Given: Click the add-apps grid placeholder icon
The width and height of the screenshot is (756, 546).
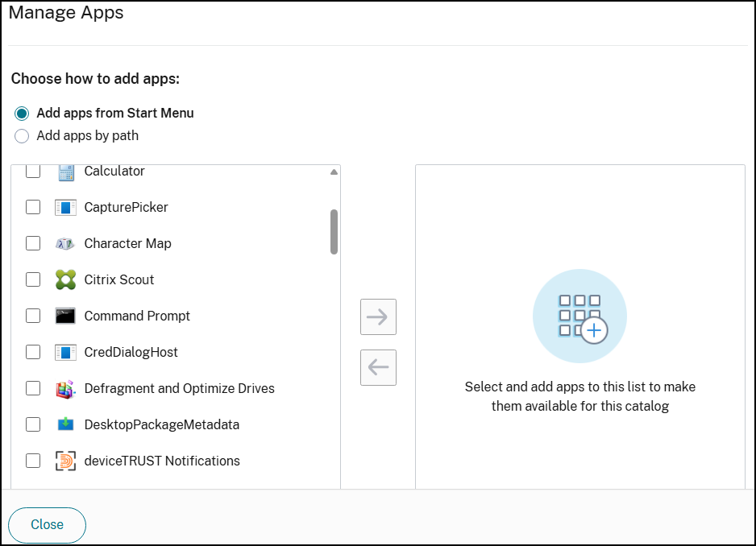Looking at the screenshot, I should tap(579, 316).
